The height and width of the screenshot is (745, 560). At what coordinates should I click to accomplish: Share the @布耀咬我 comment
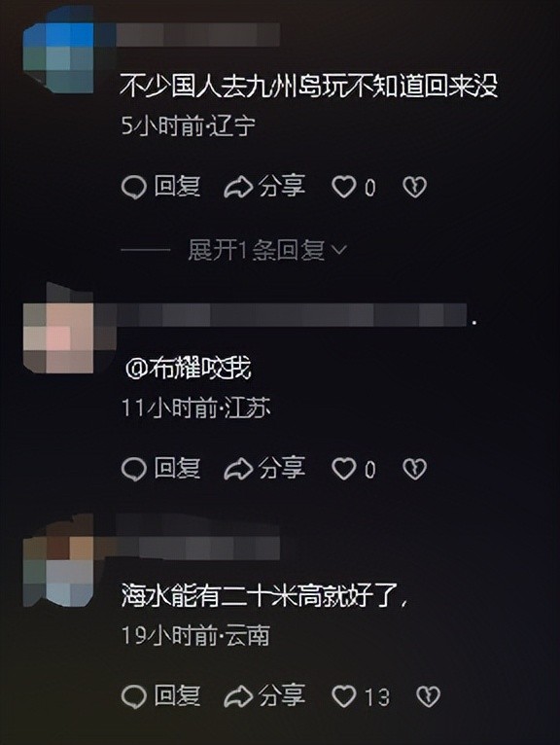(264, 469)
